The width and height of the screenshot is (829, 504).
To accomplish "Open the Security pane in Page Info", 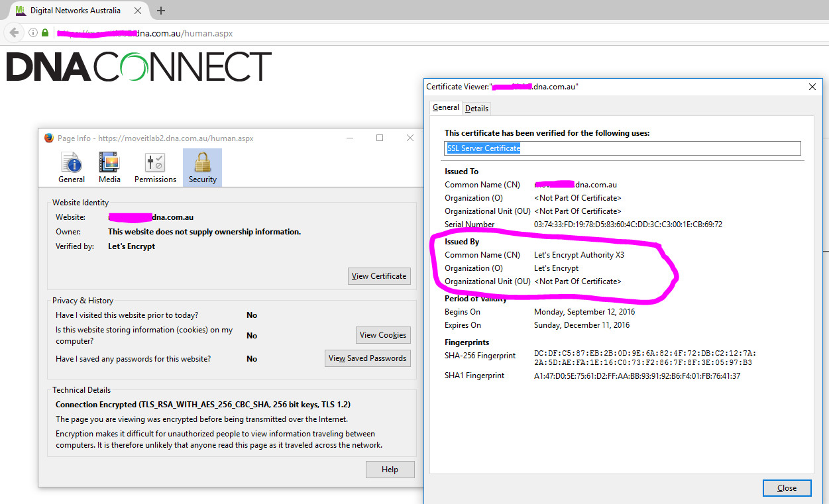I will [x=203, y=168].
